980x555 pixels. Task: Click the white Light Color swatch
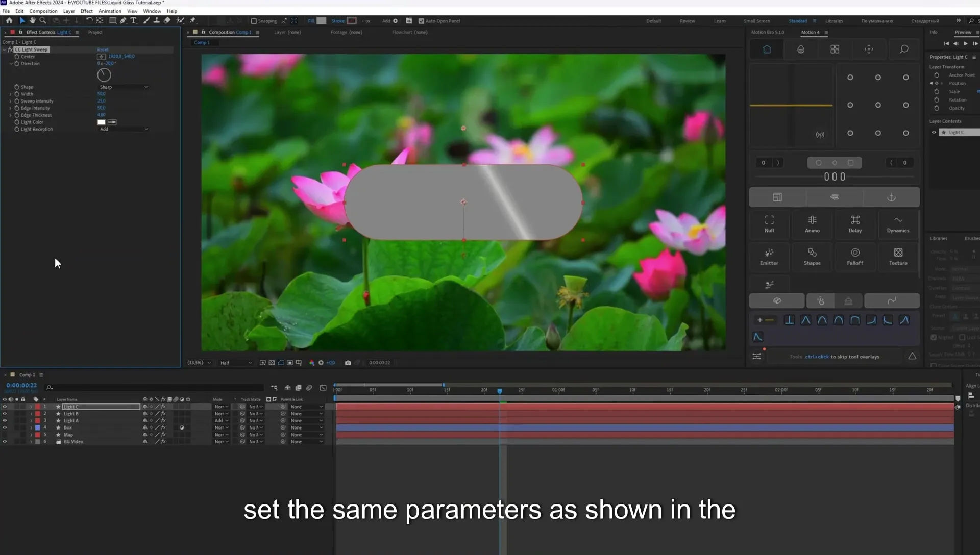pyautogui.click(x=101, y=122)
